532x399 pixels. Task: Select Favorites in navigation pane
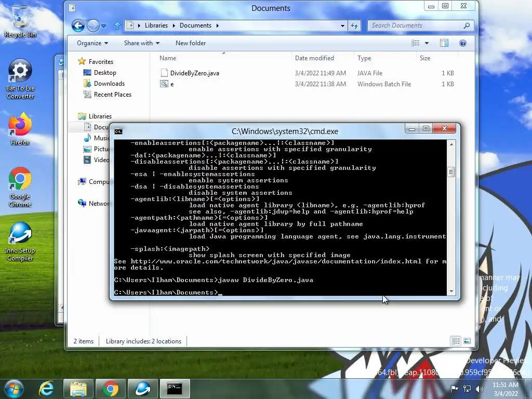101,62
